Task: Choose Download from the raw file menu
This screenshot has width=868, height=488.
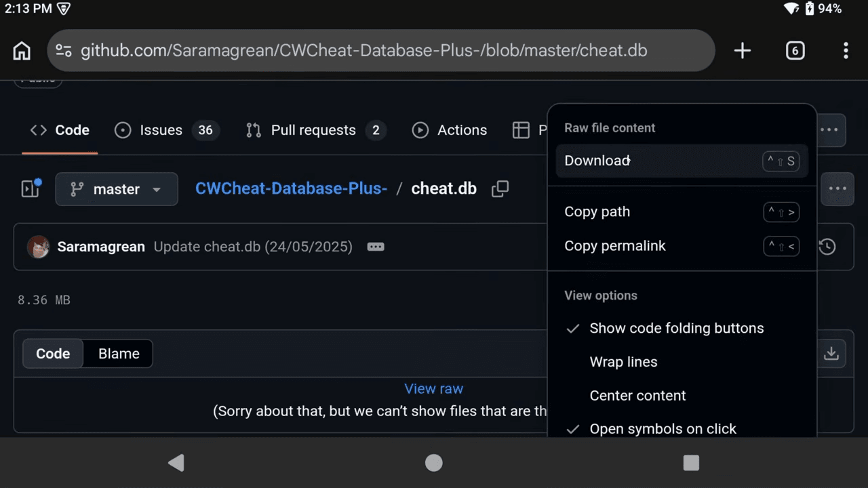Action: [682, 161]
